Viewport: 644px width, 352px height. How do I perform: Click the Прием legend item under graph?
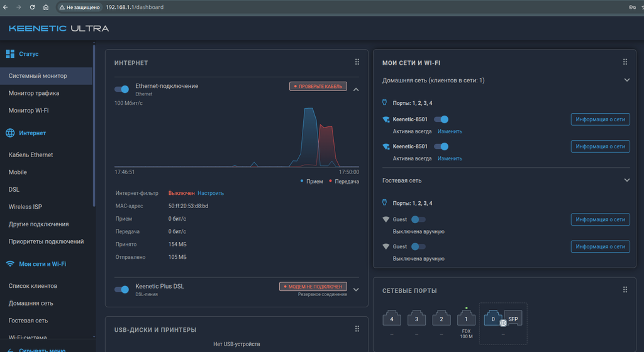click(312, 181)
